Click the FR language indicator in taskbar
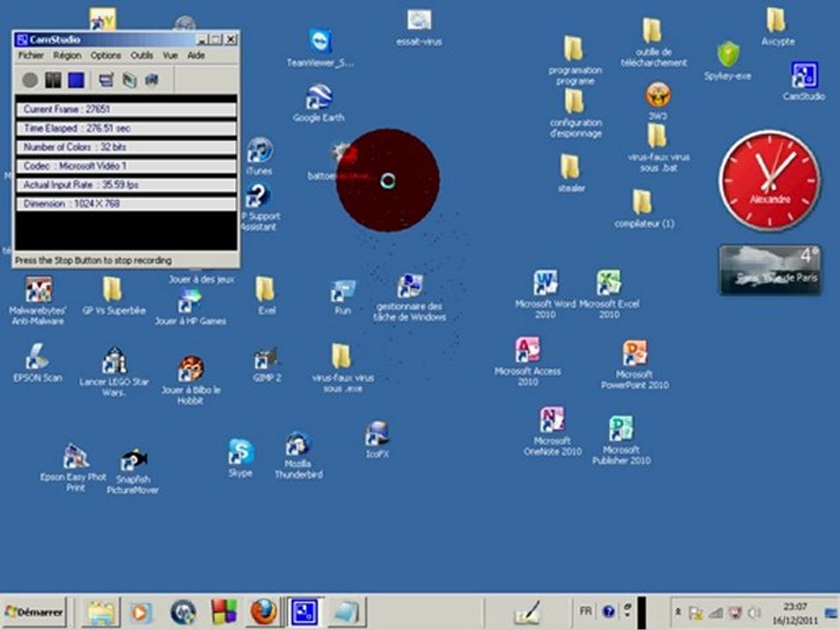The width and height of the screenshot is (840, 630). (x=584, y=611)
